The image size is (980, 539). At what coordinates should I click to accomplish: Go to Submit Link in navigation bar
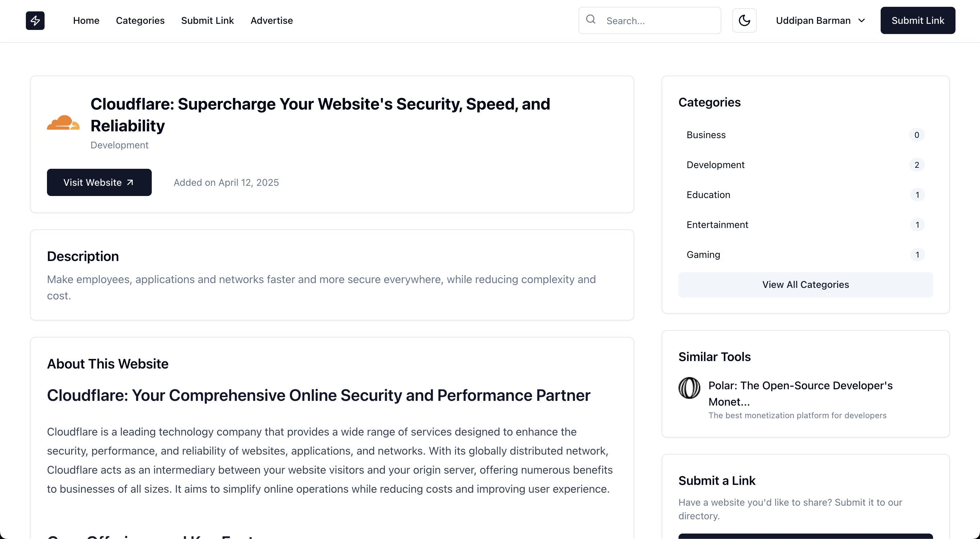coord(207,20)
